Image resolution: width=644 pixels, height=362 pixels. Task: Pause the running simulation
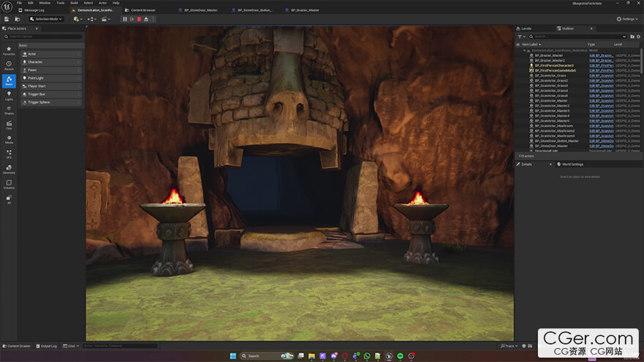[125, 19]
